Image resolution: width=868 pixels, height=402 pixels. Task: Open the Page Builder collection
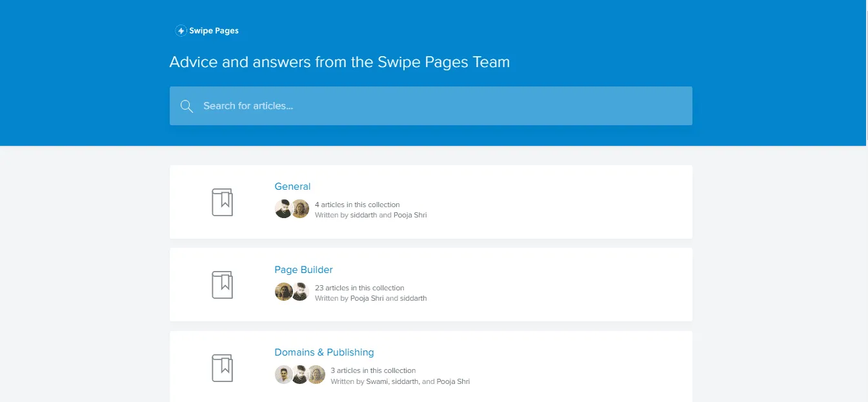click(303, 269)
